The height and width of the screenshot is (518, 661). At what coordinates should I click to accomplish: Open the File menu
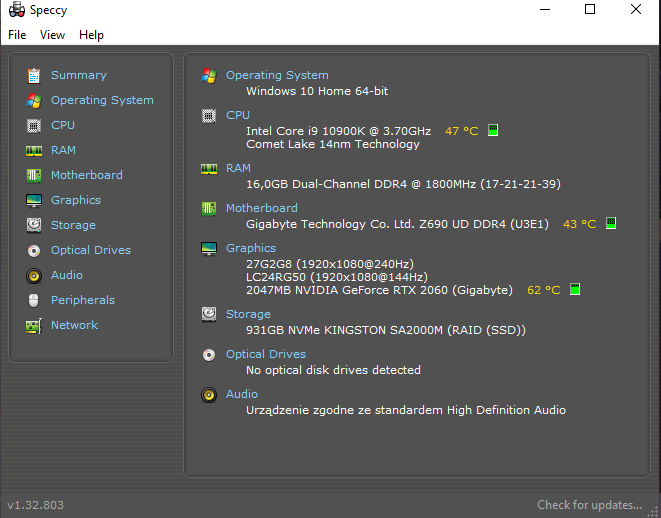[17, 35]
